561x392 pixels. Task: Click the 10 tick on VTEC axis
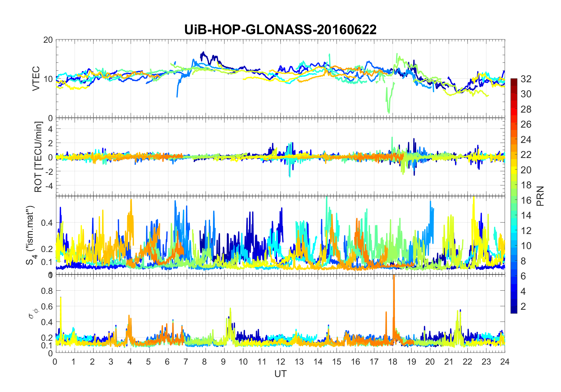tap(48, 79)
